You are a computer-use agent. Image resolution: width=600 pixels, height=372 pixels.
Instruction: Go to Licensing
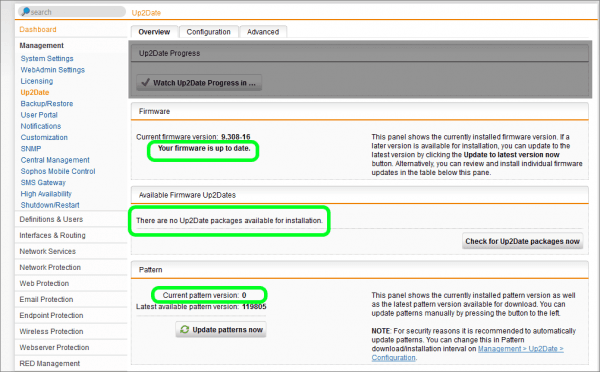pos(37,81)
